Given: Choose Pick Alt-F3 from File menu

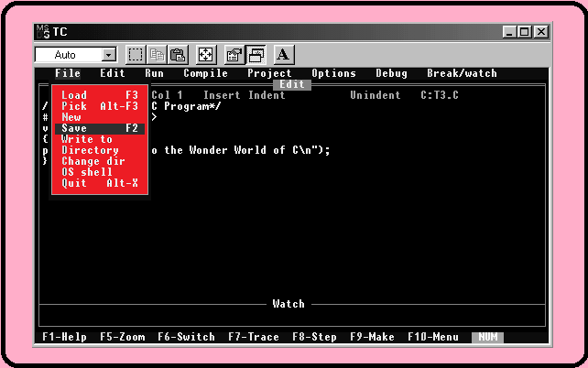Looking at the screenshot, I should 100,106.
